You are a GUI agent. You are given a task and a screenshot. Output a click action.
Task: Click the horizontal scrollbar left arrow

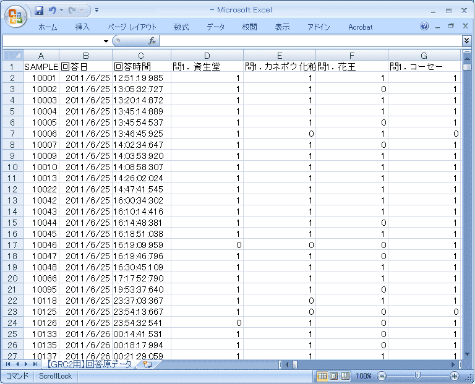click(x=287, y=365)
